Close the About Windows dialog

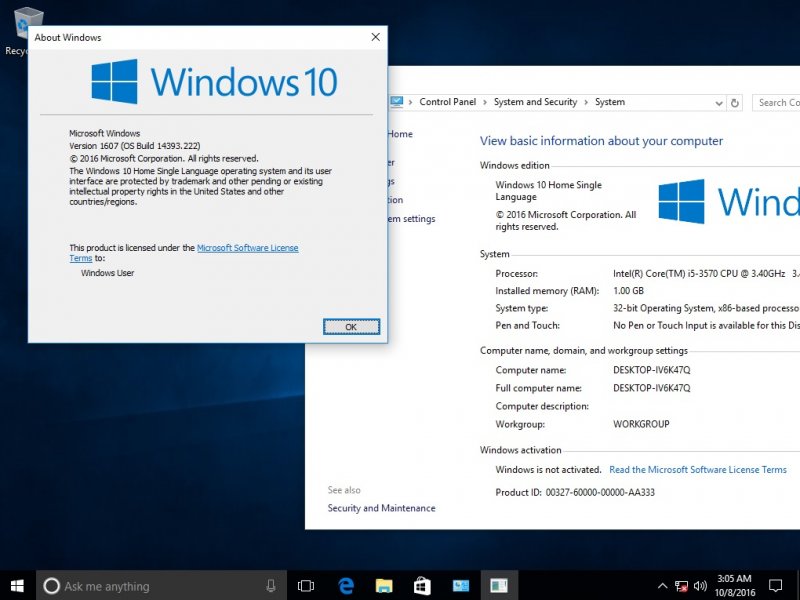point(376,37)
